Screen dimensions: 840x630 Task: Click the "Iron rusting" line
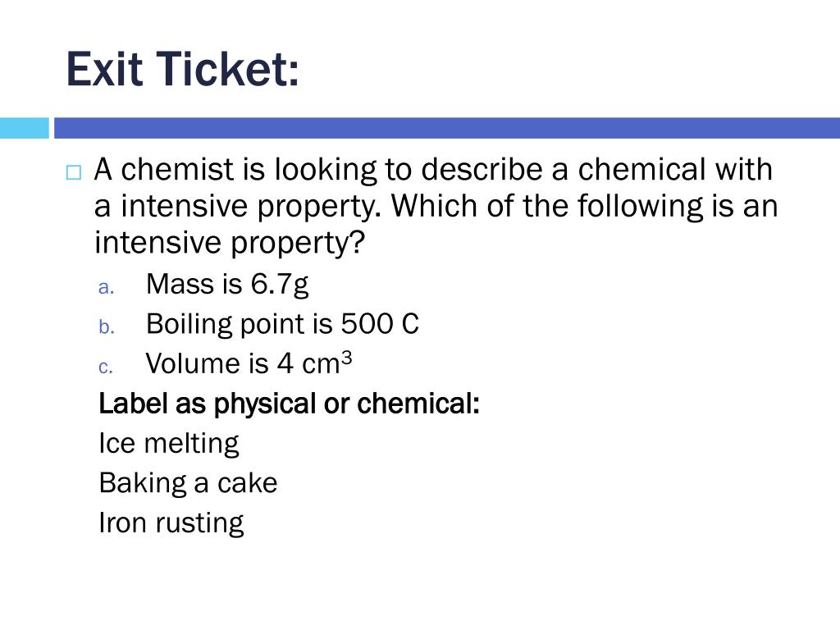[171, 522]
